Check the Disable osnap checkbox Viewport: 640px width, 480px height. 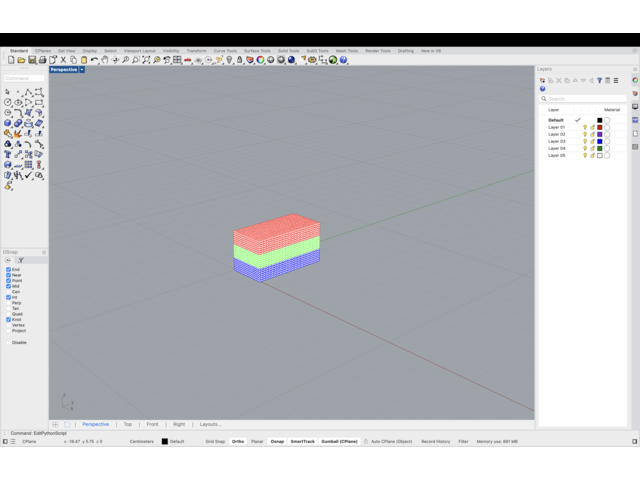coord(9,342)
